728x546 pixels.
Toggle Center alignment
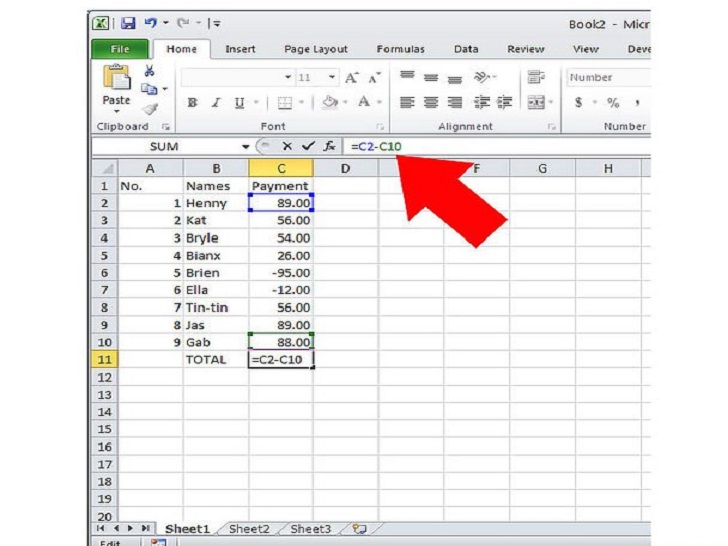pos(431,102)
